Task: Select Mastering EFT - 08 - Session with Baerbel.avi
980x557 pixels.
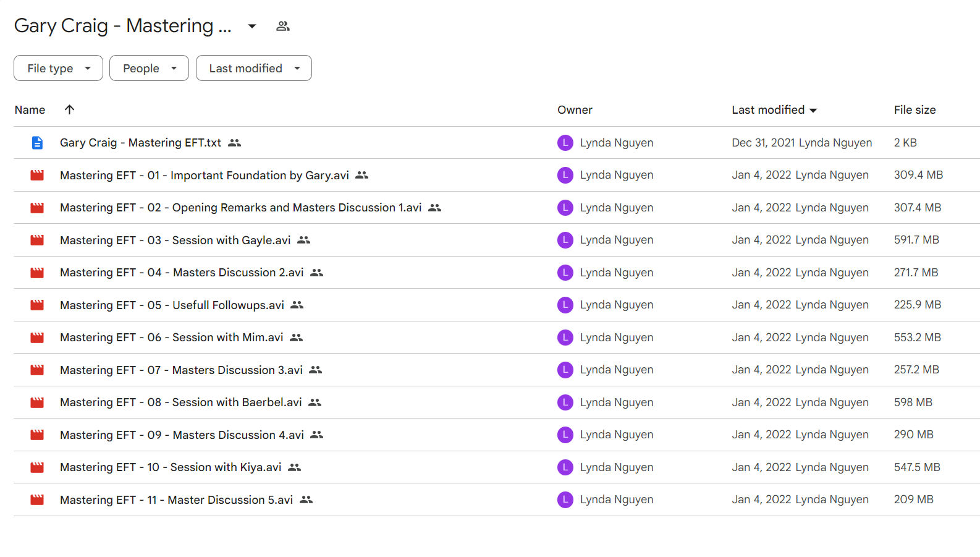Action: click(181, 402)
